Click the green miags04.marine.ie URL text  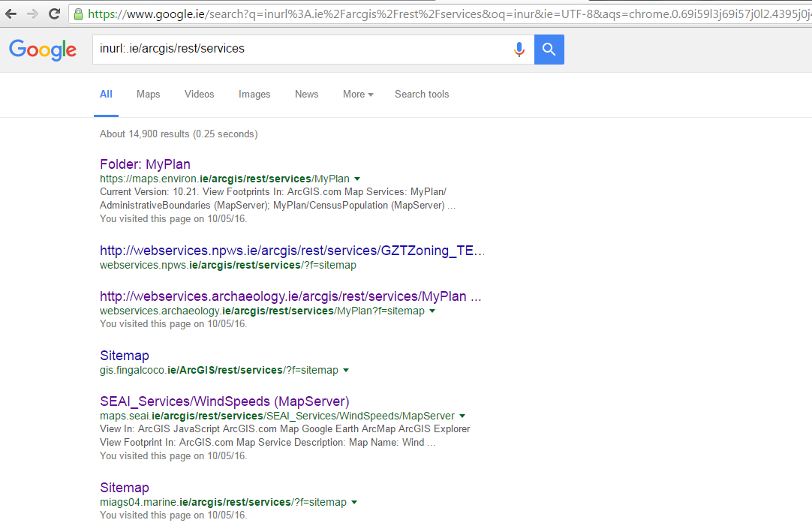click(223, 502)
